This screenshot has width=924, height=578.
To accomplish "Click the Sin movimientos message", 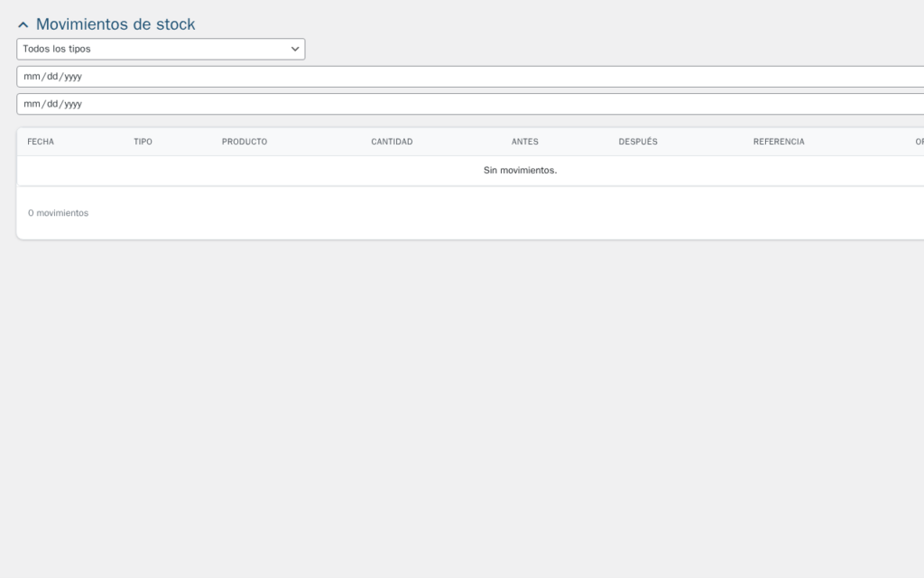I will click(x=521, y=170).
